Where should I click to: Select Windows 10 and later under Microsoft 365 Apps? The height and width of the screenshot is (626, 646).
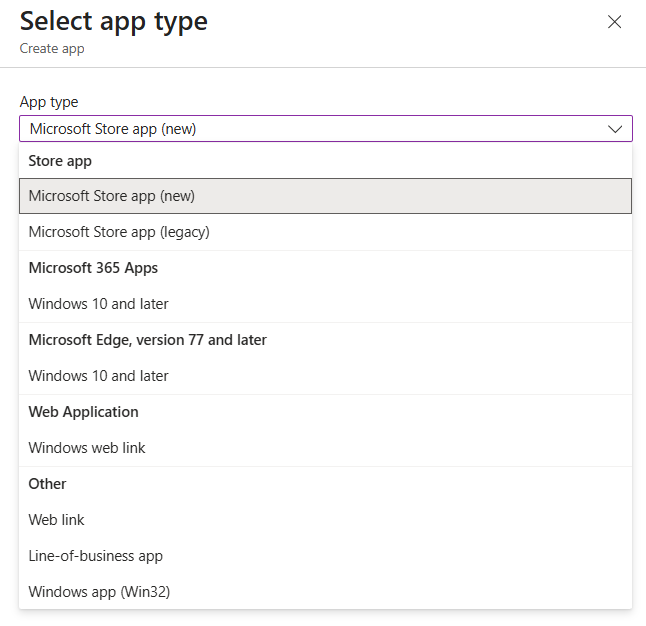coord(325,304)
